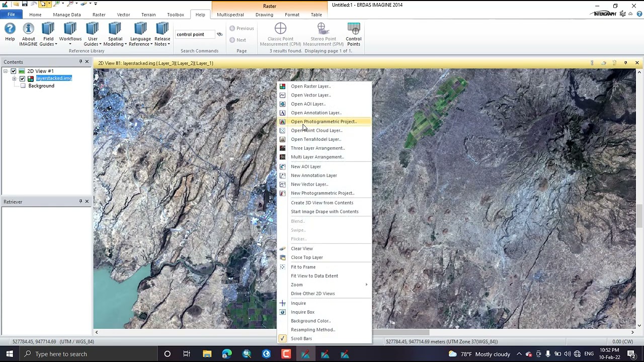The width and height of the screenshot is (644, 362).
Task: Open the User Guides dropdown
Action: coord(93,34)
